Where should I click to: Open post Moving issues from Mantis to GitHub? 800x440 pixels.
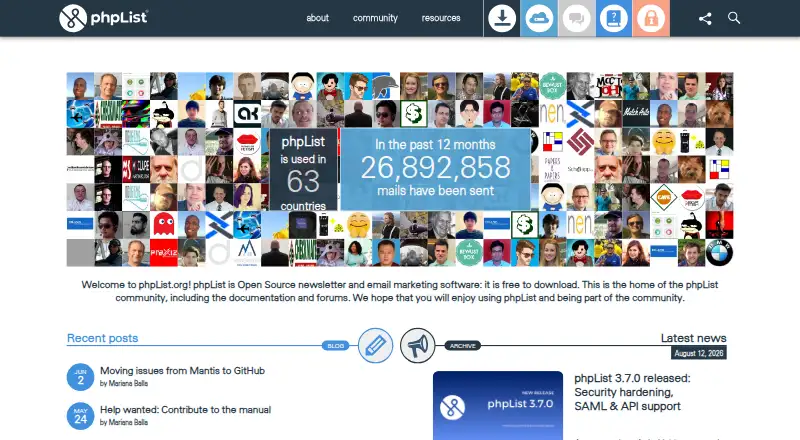182,371
